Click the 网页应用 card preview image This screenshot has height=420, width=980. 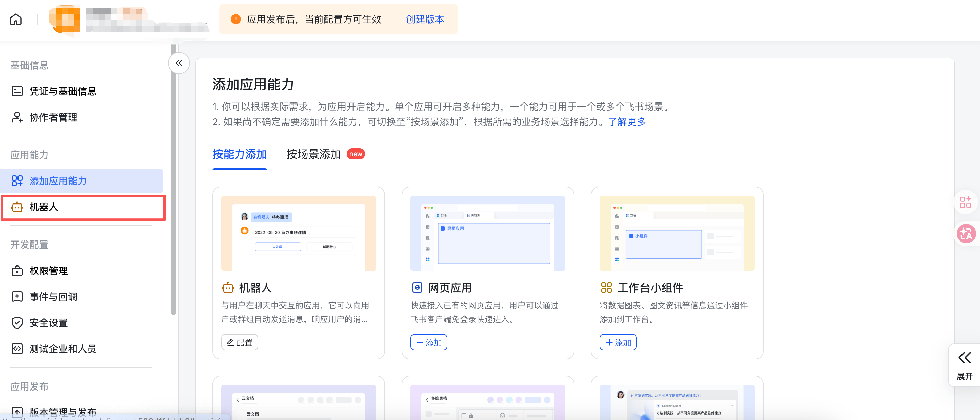click(488, 233)
